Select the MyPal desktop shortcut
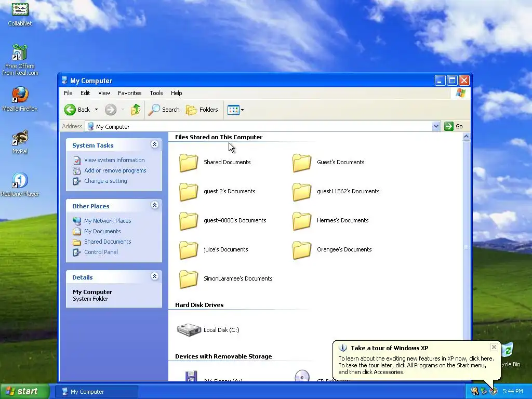 coord(20,138)
